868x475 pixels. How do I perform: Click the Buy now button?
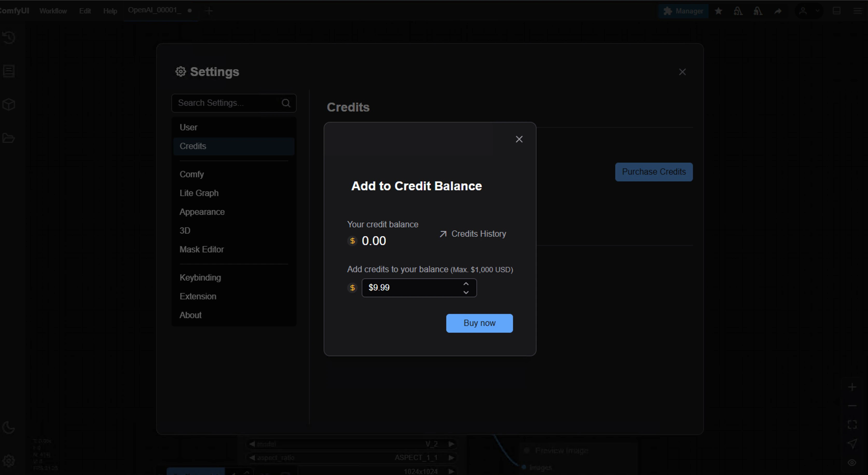pyautogui.click(x=479, y=323)
